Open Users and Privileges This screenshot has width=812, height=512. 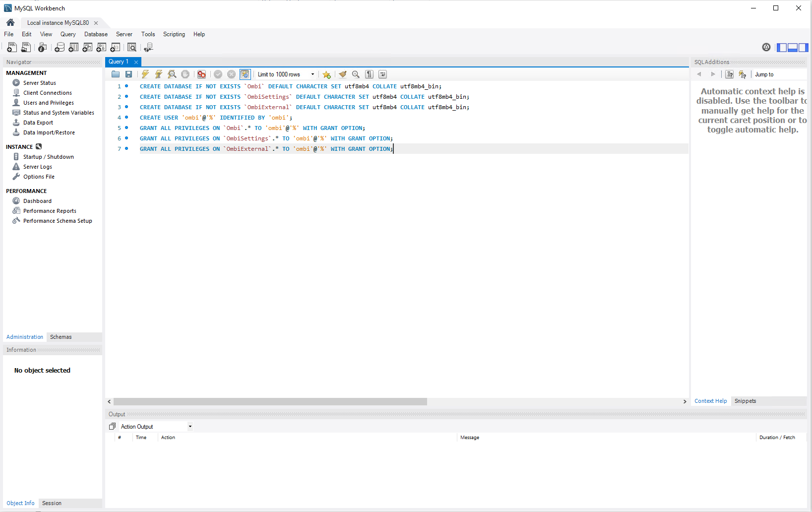(x=49, y=103)
